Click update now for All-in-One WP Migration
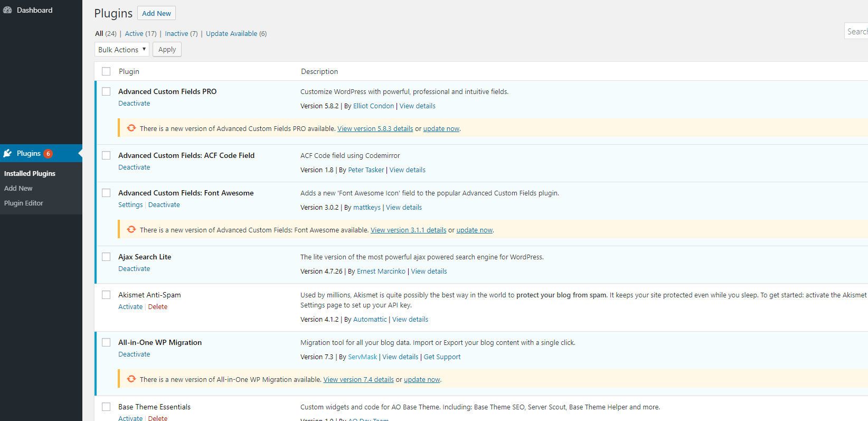The width and height of the screenshot is (868, 421). click(x=422, y=380)
